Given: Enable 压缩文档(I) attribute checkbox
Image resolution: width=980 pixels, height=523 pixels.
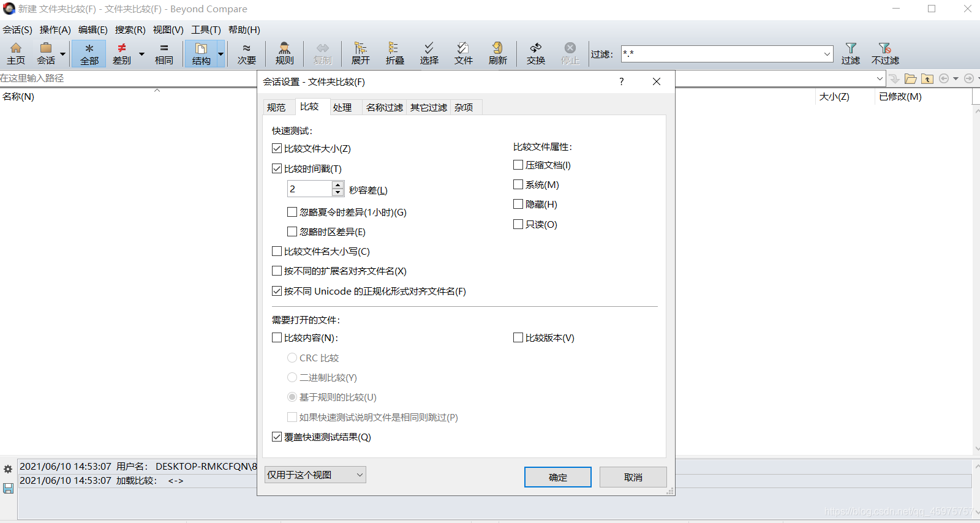Looking at the screenshot, I should 518,165.
